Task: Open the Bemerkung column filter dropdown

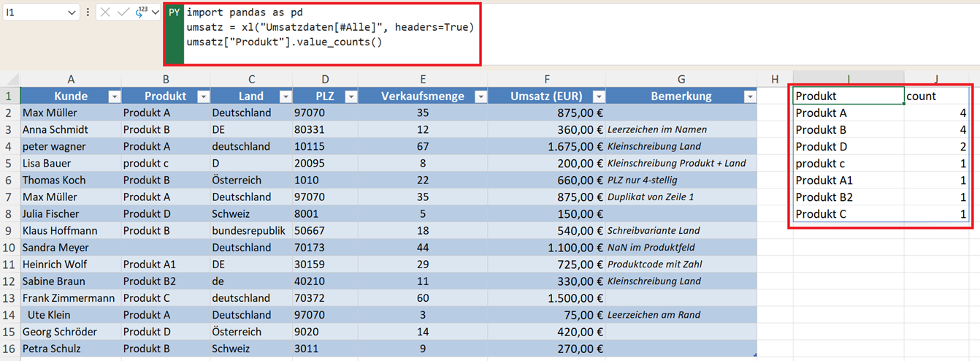Action: coord(749,96)
